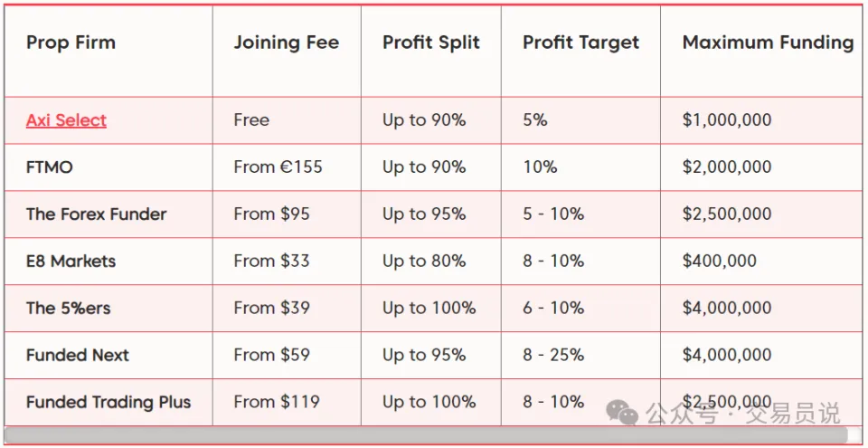Select The 5%ers firm name

68,309
